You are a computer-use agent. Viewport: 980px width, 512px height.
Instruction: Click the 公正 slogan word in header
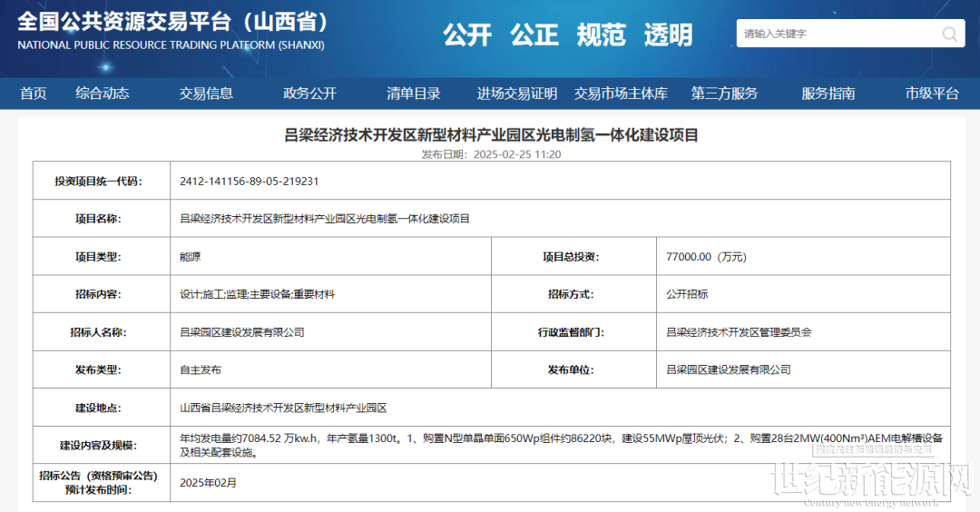point(534,35)
